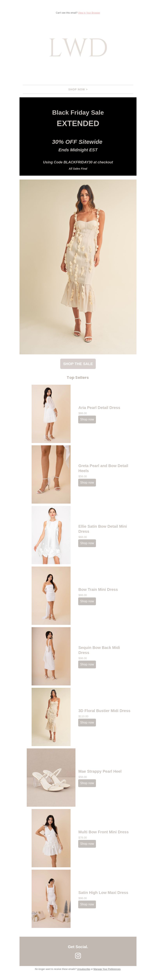This screenshot has height=980, width=156.
Task: Shop now for Greta Pearl and Bow Heels
Action: (87, 482)
